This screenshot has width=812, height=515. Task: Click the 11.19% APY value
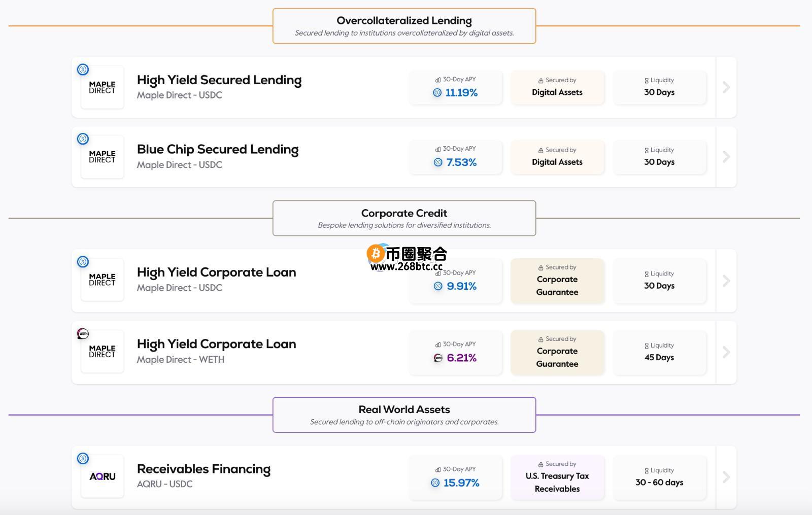[461, 93]
